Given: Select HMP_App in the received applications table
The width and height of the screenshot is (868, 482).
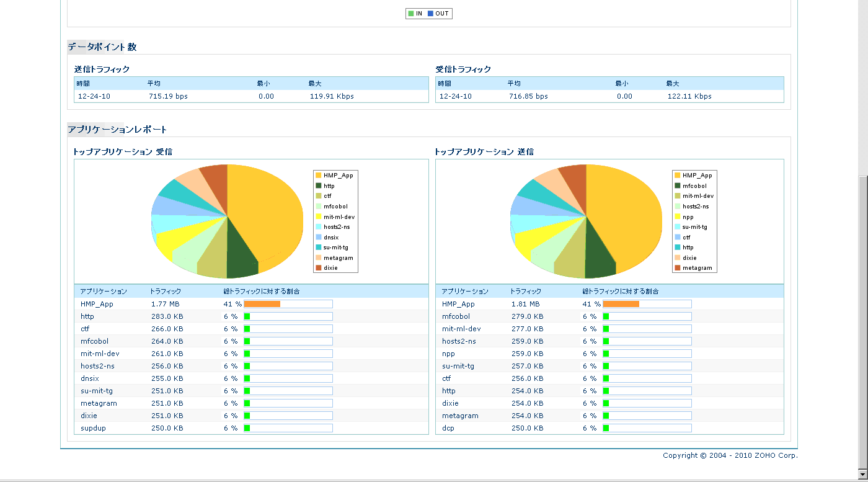Looking at the screenshot, I should click(97, 304).
